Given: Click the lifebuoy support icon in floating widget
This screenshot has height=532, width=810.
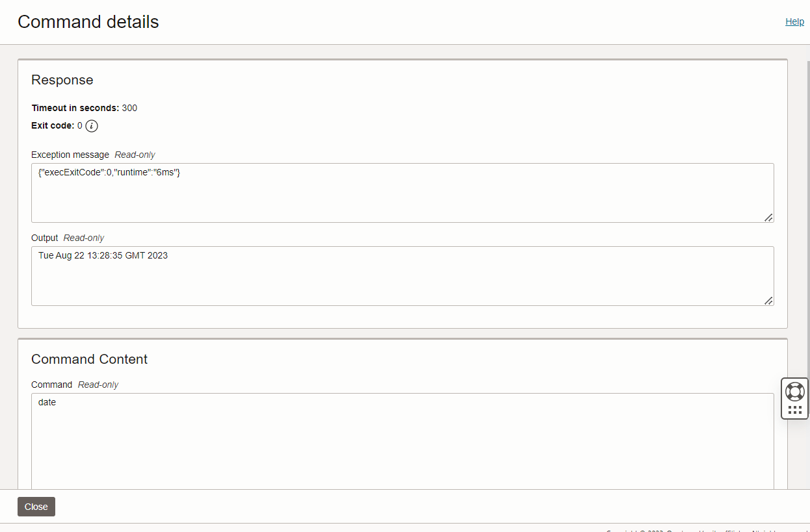Looking at the screenshot, I should (x=794, y=392).
